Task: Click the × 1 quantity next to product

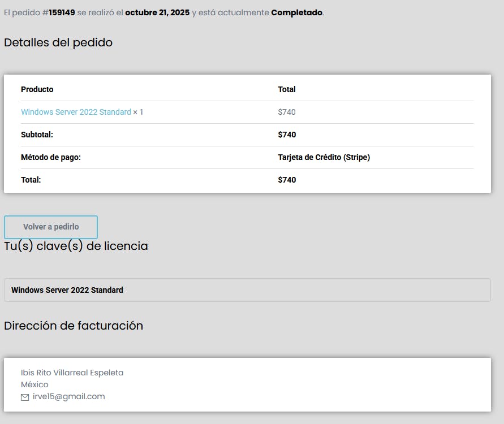Action: point(138,112)
